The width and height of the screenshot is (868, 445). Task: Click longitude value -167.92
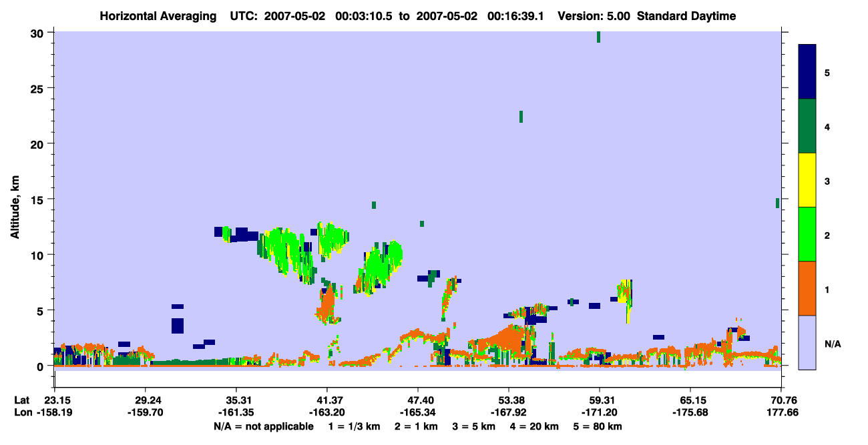(509, 413)
